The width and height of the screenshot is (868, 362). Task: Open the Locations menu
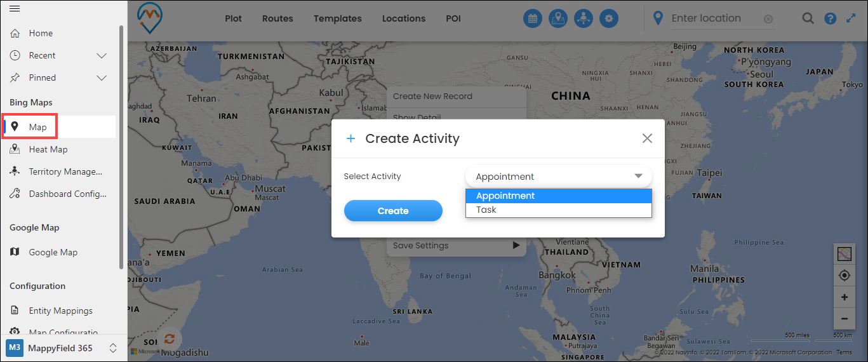tap(404, 18)
